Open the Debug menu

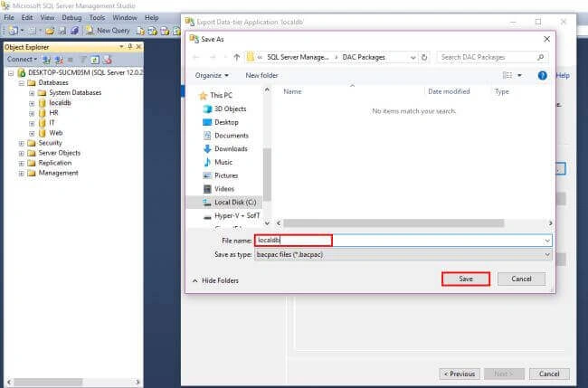71,17
